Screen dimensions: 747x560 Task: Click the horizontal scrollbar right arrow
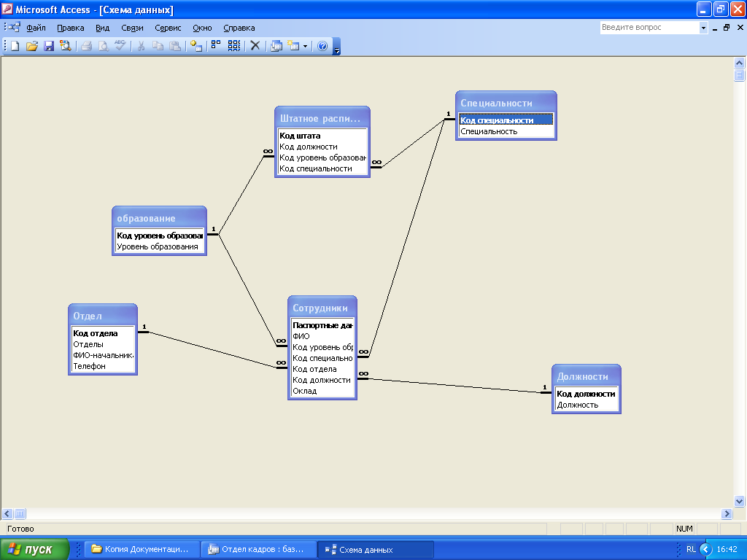(727, 514)
